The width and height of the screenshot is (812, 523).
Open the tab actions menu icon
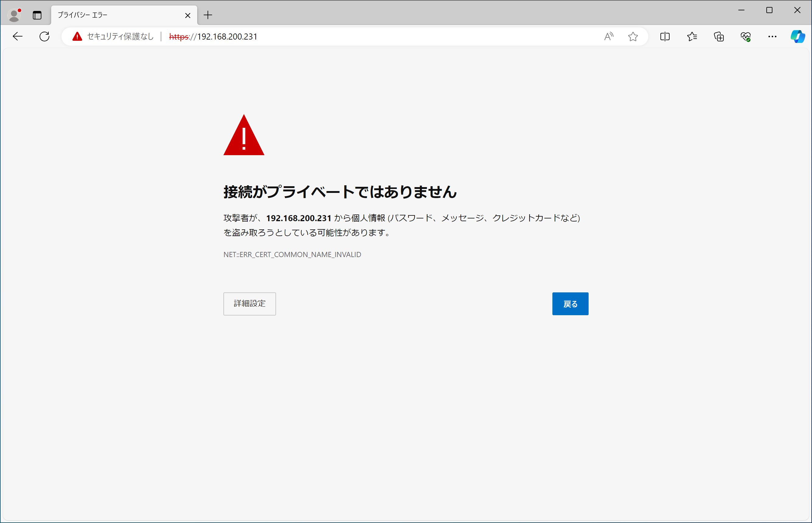pos(37,15)
